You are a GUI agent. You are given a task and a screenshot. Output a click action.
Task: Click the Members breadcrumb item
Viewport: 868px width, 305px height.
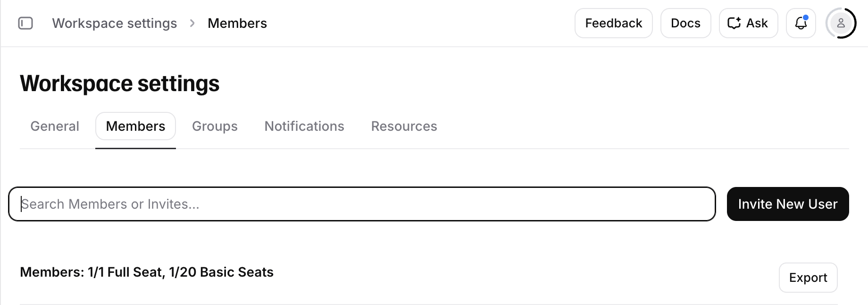(x=237, y=23)
